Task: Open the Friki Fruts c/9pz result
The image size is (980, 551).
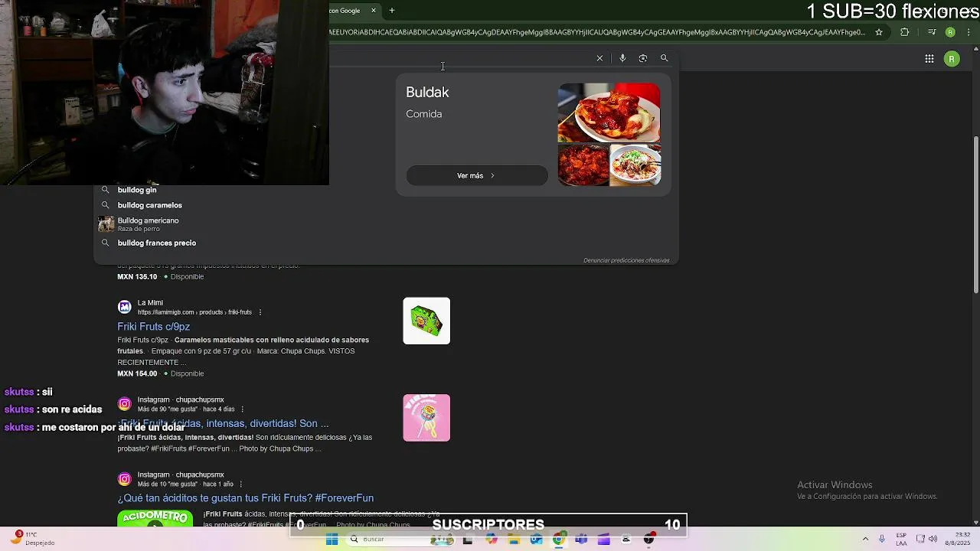Action: pos(154,327)
